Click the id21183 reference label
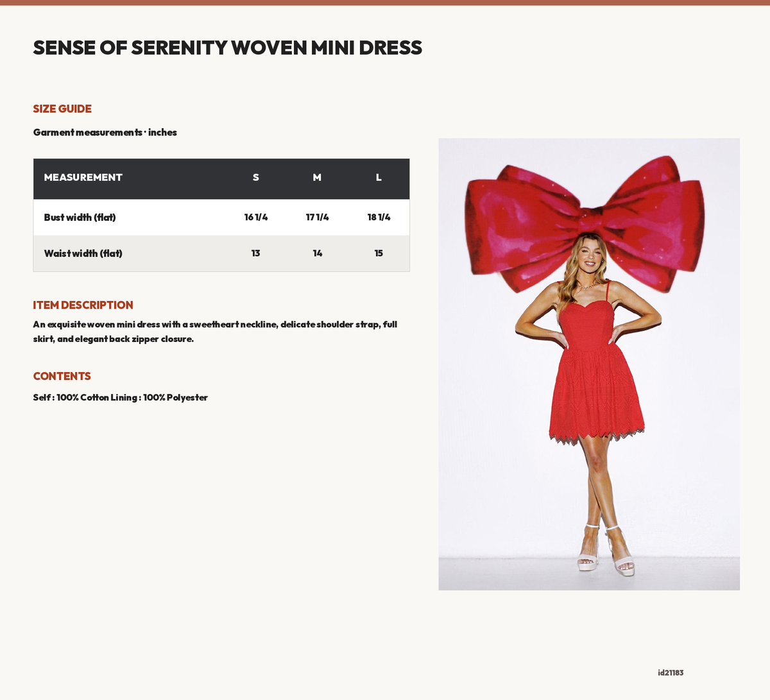The height and width of the screenshot is (700, 770). [x=671, y=673]
